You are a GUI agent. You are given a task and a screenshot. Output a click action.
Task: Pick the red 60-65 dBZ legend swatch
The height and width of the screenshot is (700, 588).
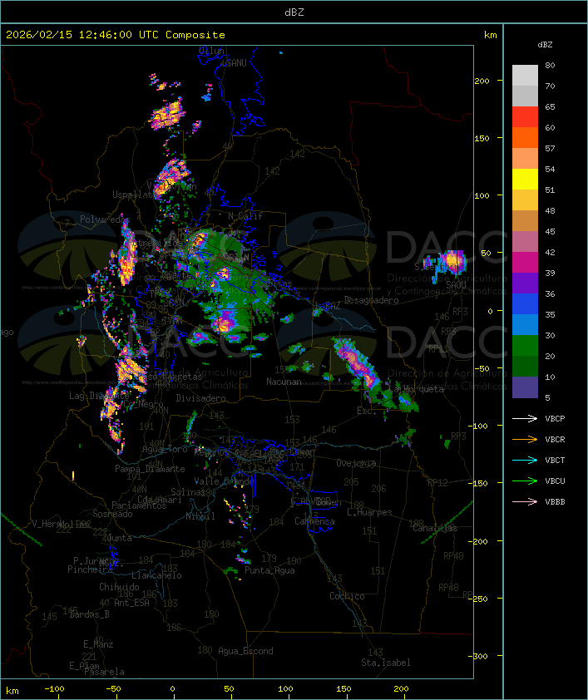[x=525, y=117]
